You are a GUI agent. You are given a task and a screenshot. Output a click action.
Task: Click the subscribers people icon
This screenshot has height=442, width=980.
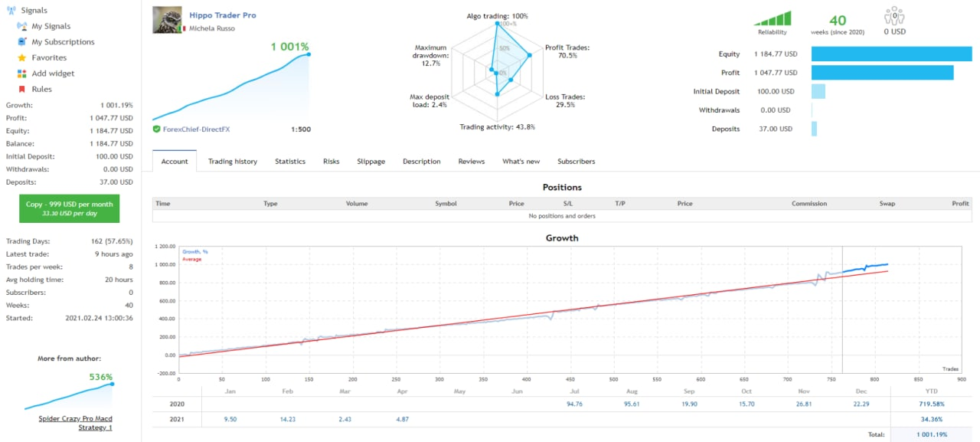(893, 17)
